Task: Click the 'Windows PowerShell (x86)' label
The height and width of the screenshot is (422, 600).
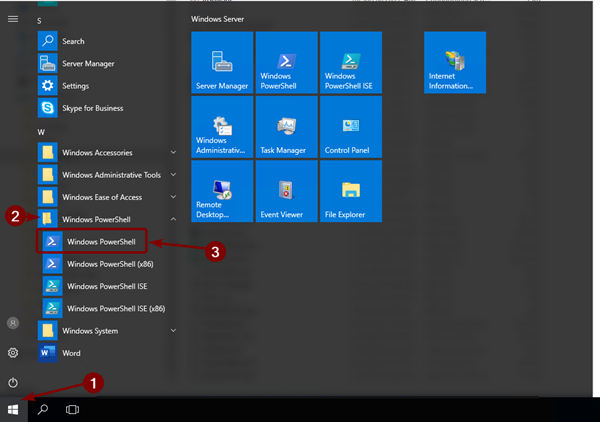Action: point(110,264)
